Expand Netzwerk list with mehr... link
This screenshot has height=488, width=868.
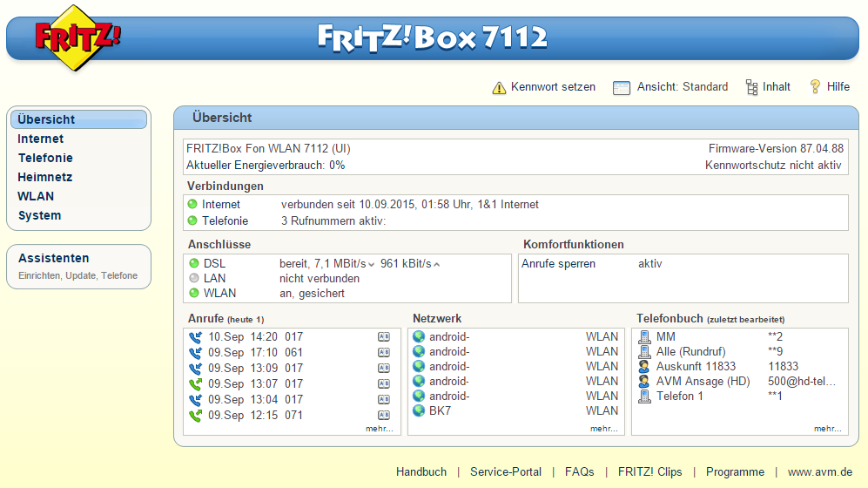(x=603, y=429)
